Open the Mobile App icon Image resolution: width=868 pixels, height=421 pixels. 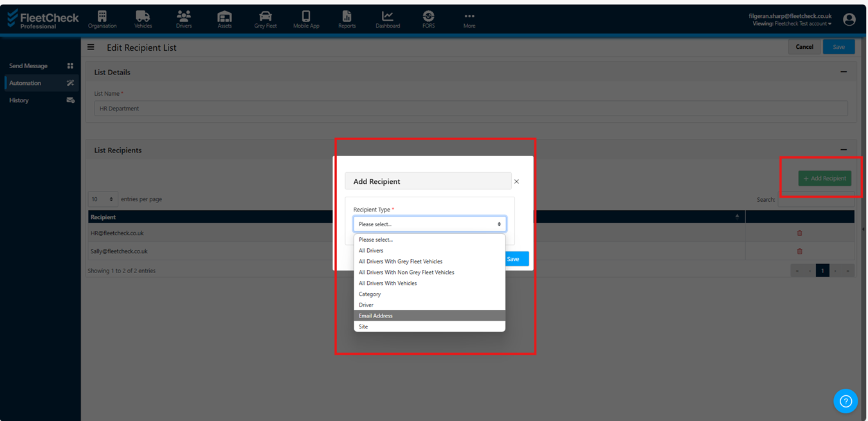coord(306,17)
